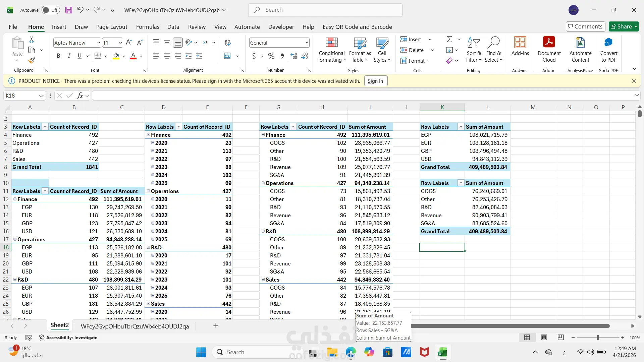This screenshot has height=362, width=644.
Task: Click the Sign In button in notice
Action: point(375,81)
